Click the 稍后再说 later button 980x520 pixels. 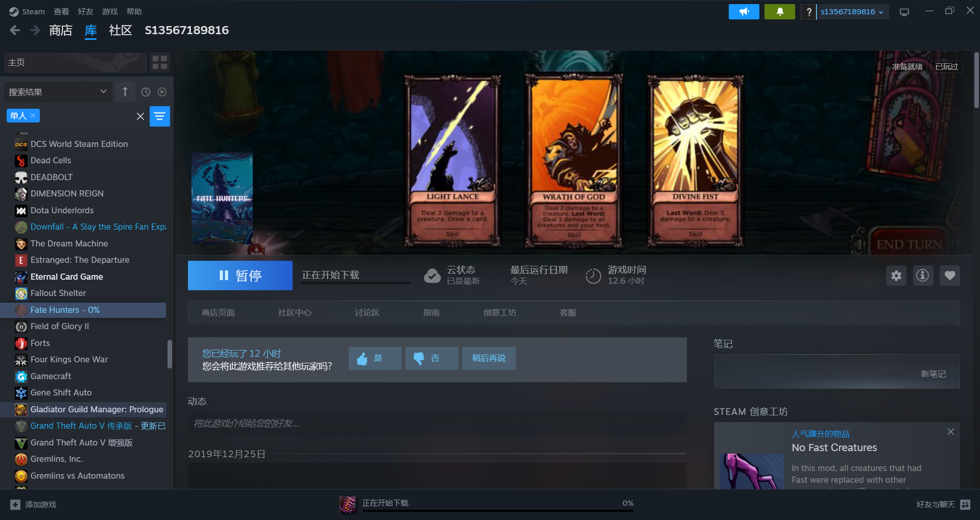[489, 358]
